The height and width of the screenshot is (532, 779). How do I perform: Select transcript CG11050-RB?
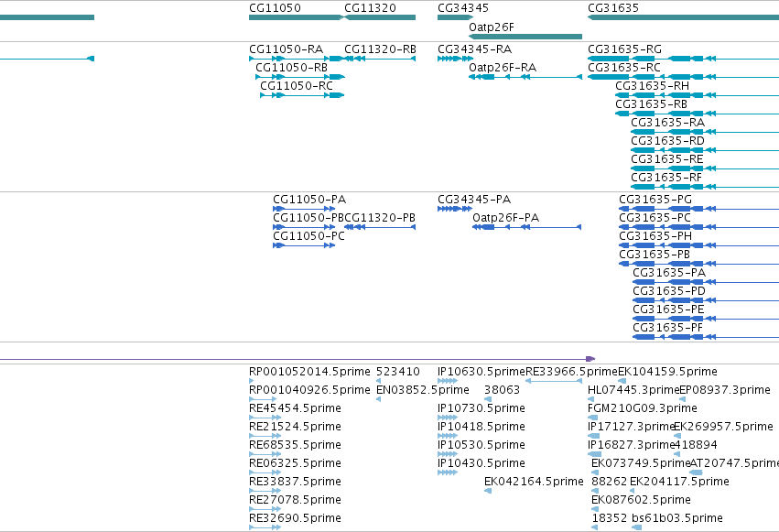click(292, 68)
